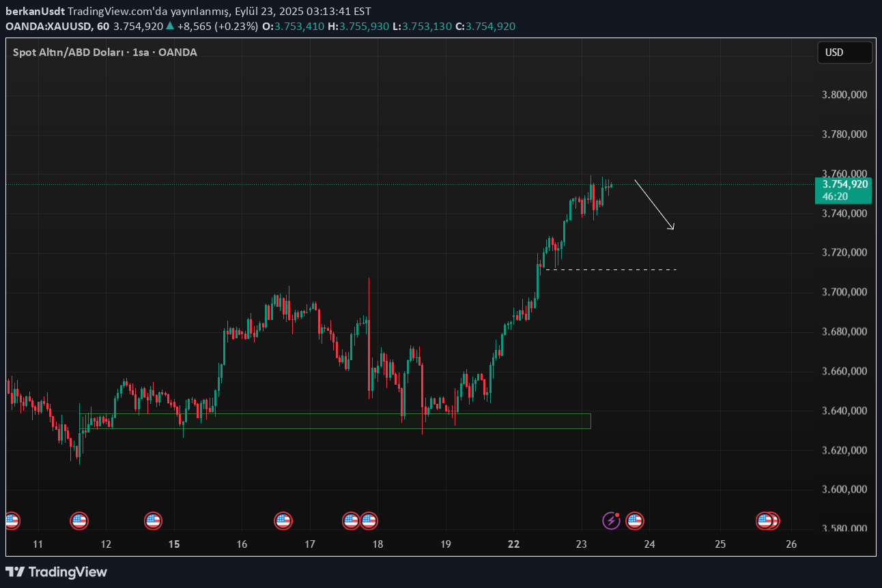882x588 pixels.
Task: Click the purple lightning bolt event icon
Action: pyautogui.click(x=611, y=521)
